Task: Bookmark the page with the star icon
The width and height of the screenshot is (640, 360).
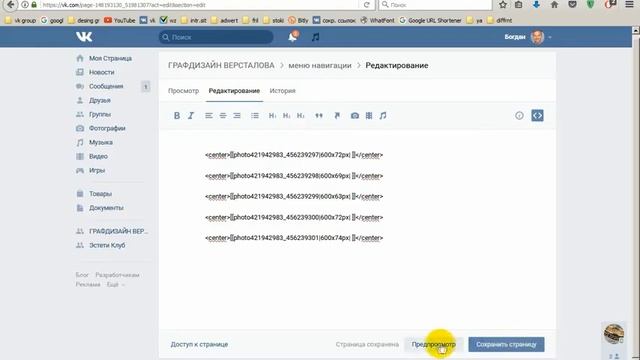Action: coord(503,5)
